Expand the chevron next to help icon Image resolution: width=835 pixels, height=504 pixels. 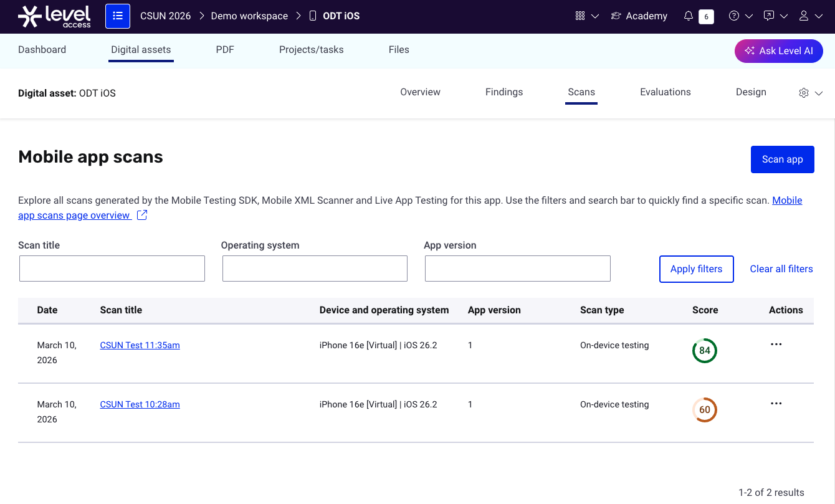tap(749, 17)
